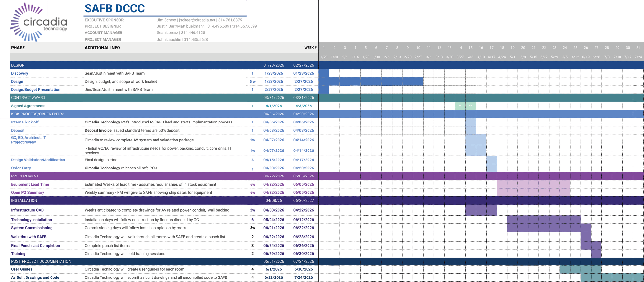Click the ADDITIONAL INFO column header
The image size is (644, 282).
102,48
